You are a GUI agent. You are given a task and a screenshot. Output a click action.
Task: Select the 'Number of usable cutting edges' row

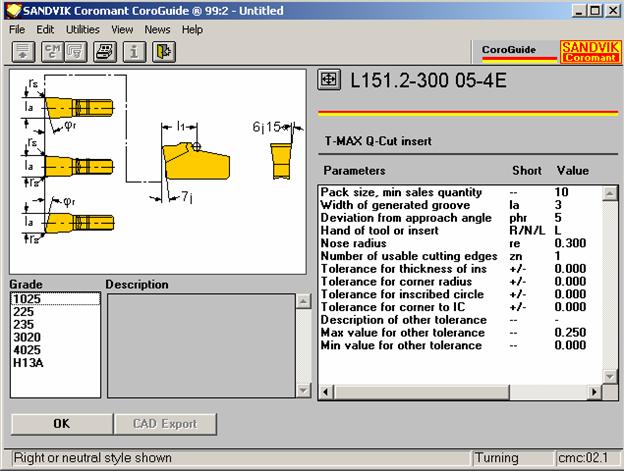[x=460, y=256]
